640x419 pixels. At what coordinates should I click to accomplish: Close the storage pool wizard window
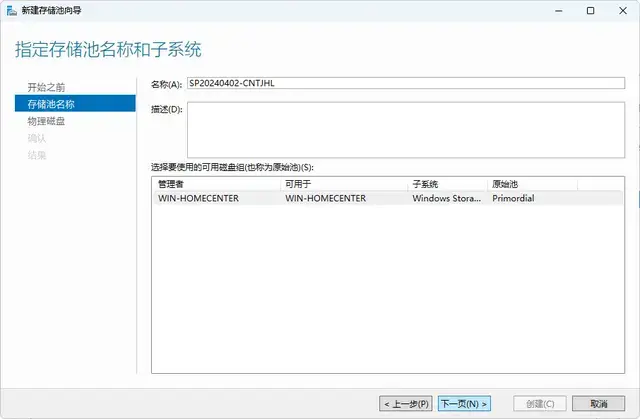click(x=623, y=11)
